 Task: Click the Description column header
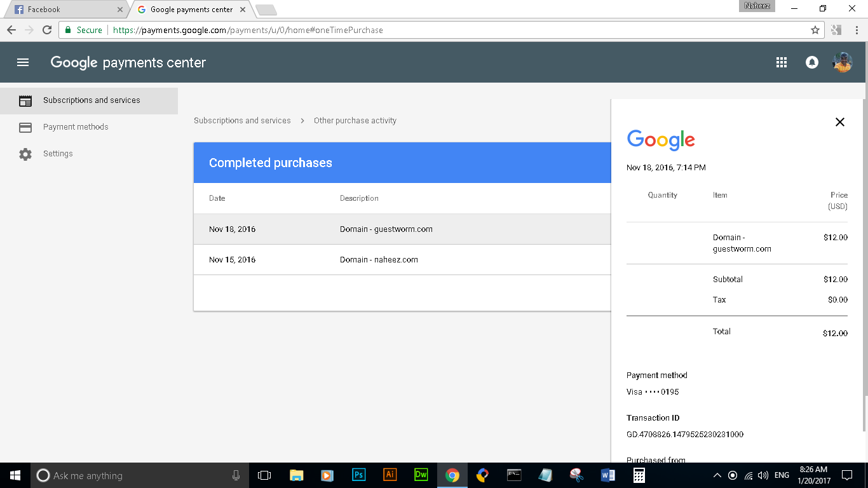359,198
